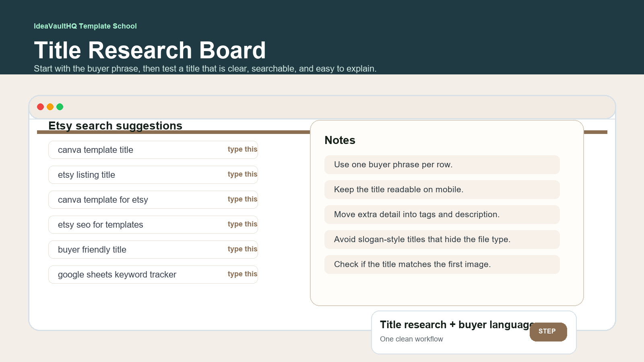644x362 pixels.
Task: Click 'type this' for buyer friendly title
Action: [x=242, y=249]
